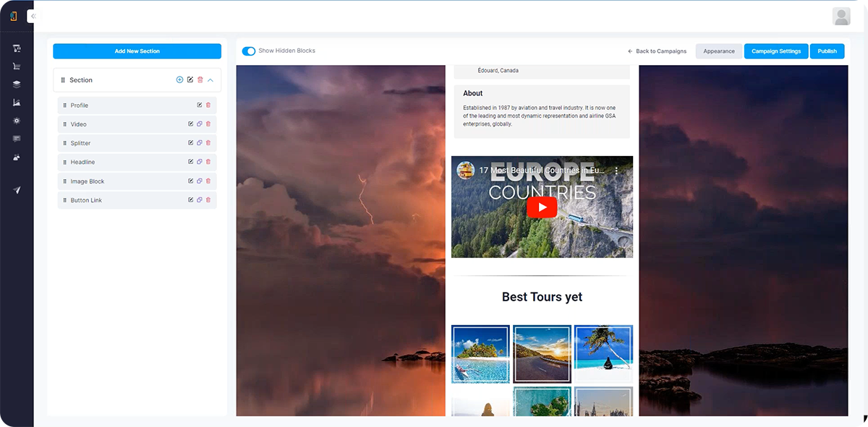Play the Europe Countries YouTube video
The width and height of the screenshot is (868, 427).
[x=542, y=207]
